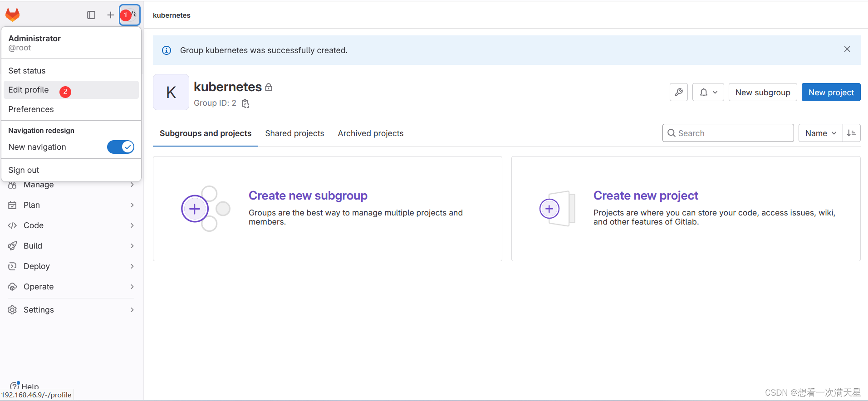Select Set status in user menu
Image resolution: width=868 pixels, height=401 pixels.
point(71,71)
